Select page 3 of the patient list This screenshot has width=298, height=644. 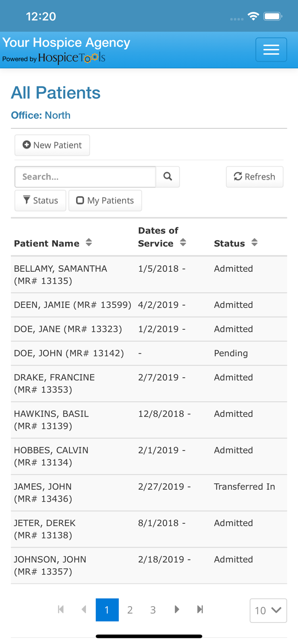click(x=153, y=609)
